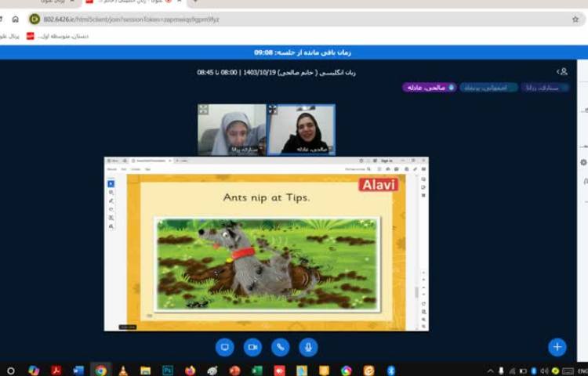Expand the student's webcam to fullscreen
This screenshot has width=588, height=376.
pos(203,110)
